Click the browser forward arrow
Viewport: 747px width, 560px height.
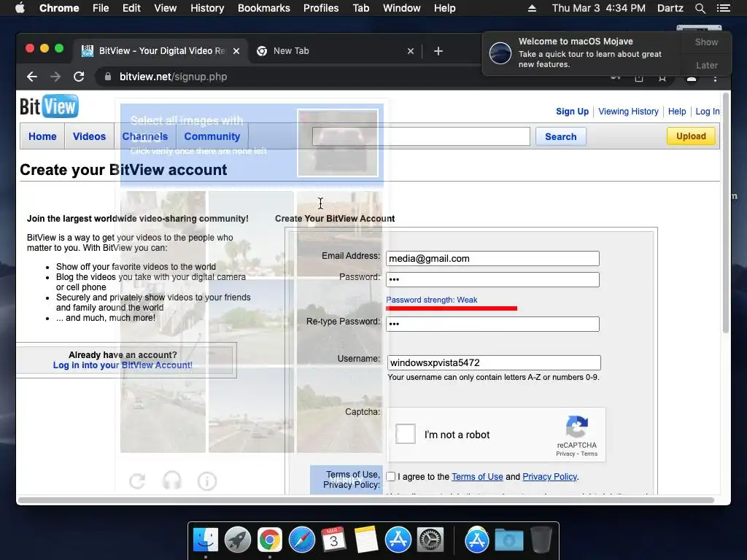[x=55, y=77]
